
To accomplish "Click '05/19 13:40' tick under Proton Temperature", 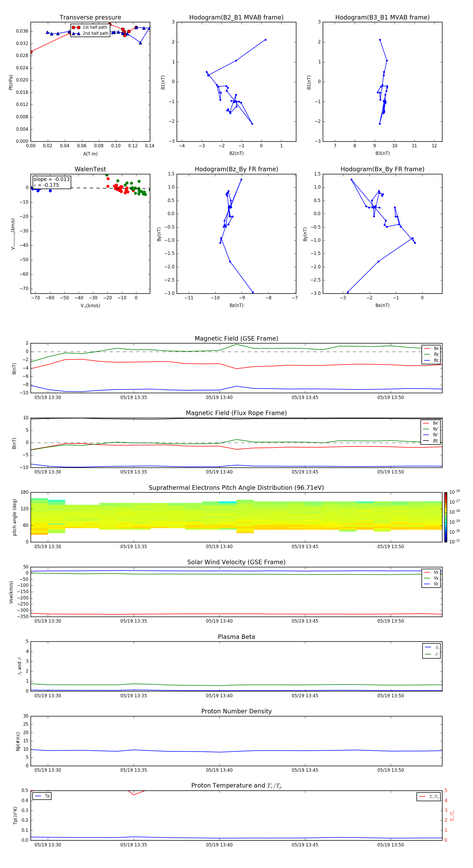I will [219, 845].
